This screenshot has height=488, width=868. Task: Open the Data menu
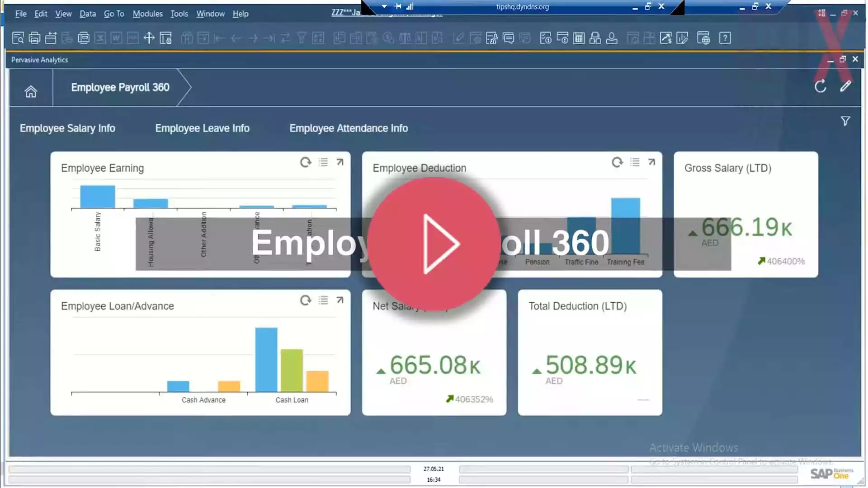coord(88,14)
